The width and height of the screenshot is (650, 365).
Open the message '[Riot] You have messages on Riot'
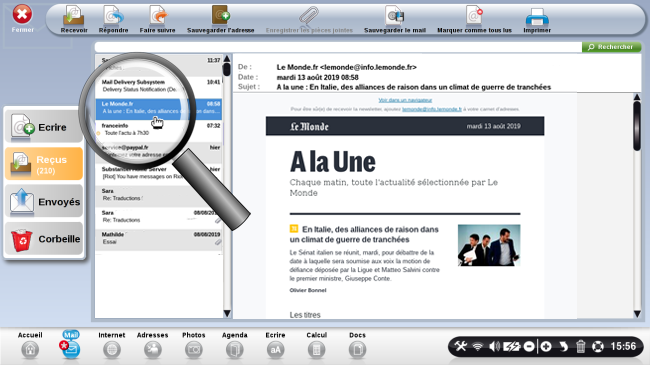click(159, 173)
